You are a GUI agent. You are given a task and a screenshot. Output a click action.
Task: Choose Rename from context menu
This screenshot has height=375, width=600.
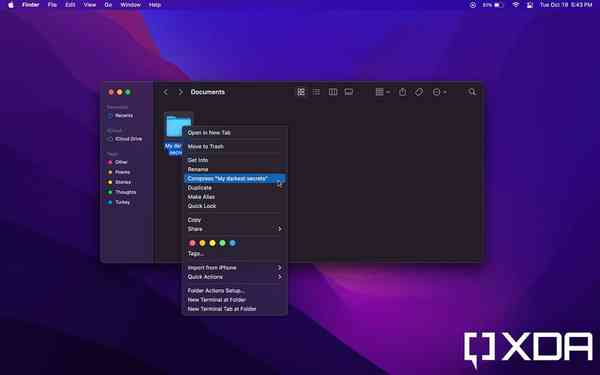235,170
